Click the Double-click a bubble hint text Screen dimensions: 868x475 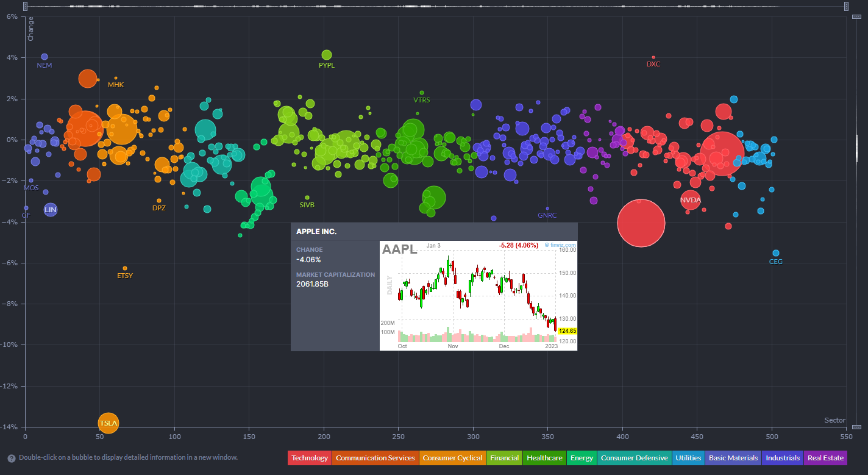[x=129, y=457]
